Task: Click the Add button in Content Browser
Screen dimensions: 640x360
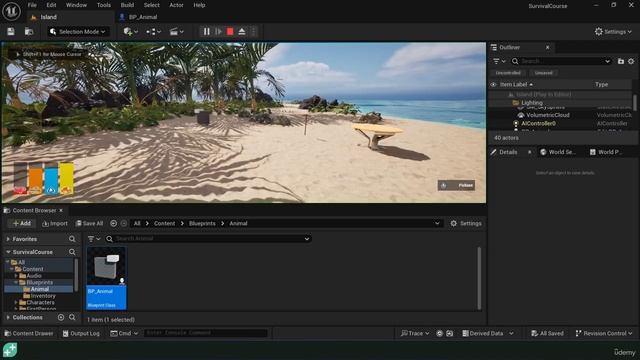Action: click(22, 223)
